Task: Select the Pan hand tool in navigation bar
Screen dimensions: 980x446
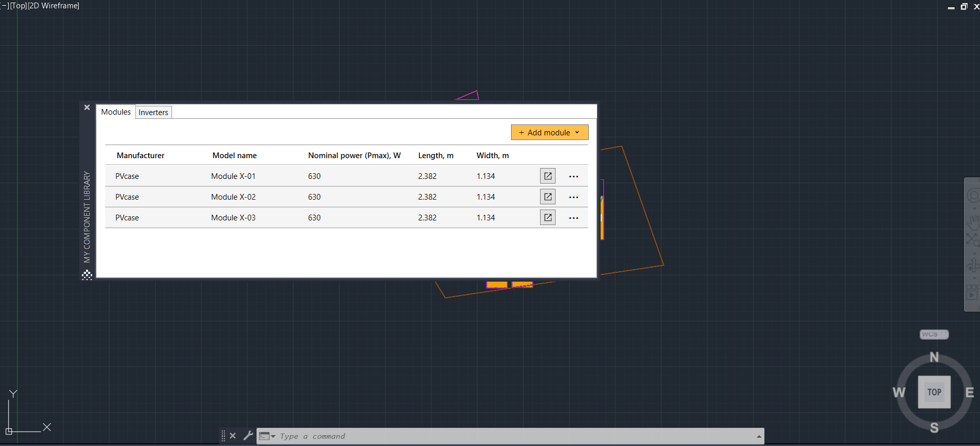Action: (973, 222)
